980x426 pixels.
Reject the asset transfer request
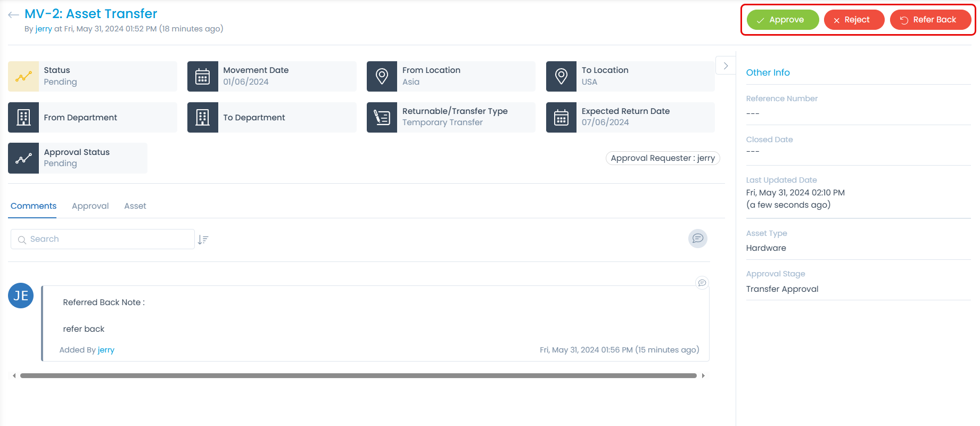tap(854, 20)
